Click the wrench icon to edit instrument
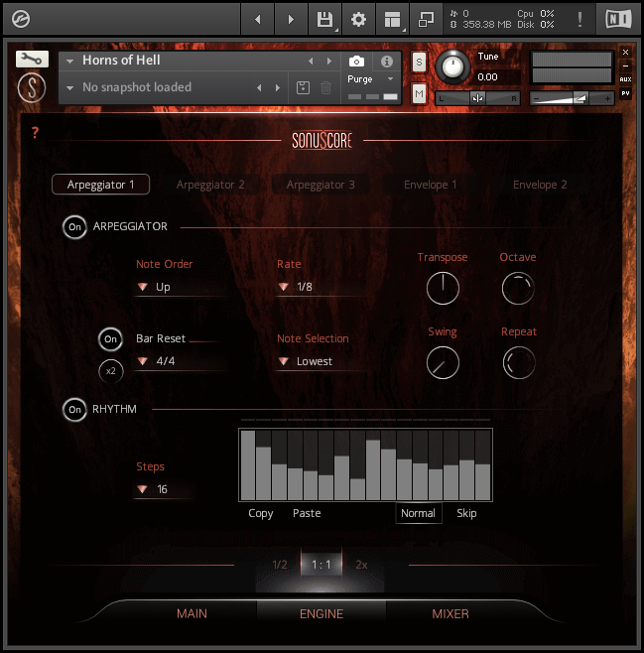Viewport: 644px width, 653px height. click(x=32, y=60)
